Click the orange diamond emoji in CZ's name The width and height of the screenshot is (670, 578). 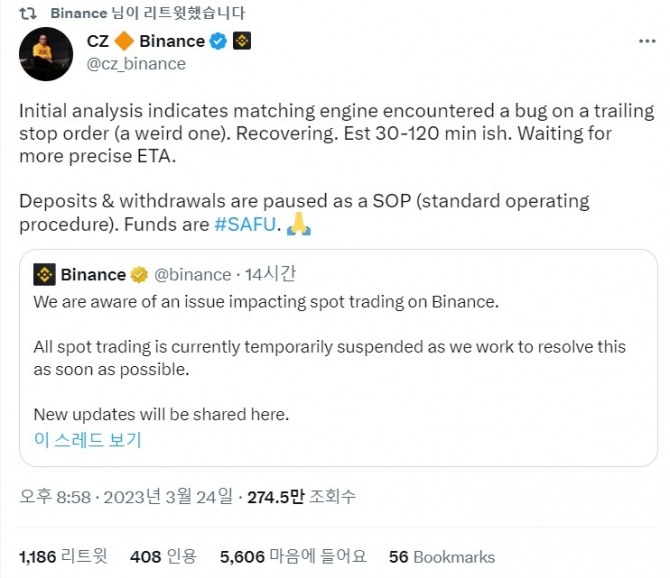pyautogui.click(x=124, y=41)
